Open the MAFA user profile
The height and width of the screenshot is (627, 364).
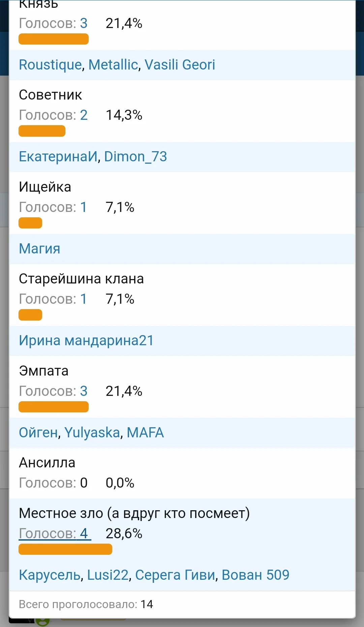coord(145,433)
